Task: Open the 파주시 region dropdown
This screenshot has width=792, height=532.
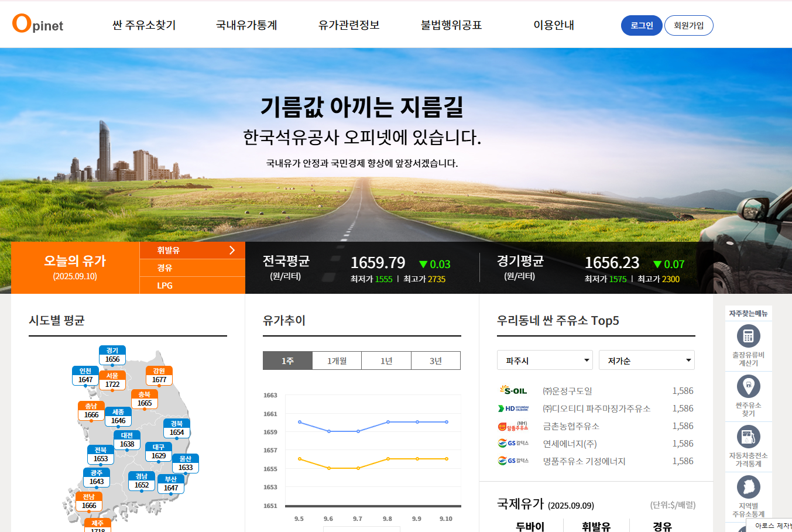Action: tap(544, 360)
